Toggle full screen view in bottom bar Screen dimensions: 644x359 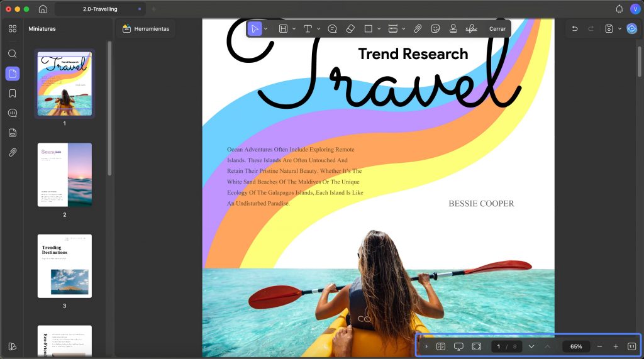tap(477, 346)
